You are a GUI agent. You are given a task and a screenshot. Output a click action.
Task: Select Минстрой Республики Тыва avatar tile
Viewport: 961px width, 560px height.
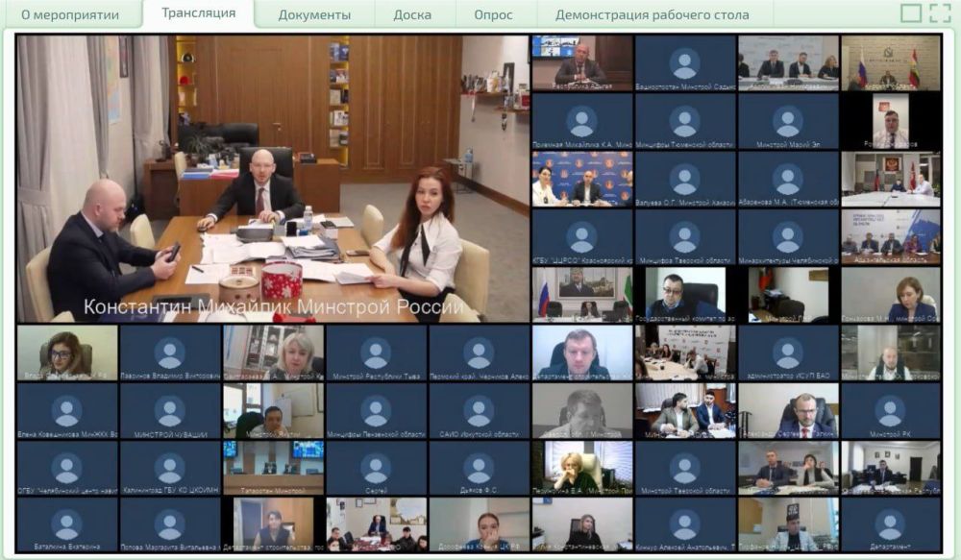(x=375, y=353)
